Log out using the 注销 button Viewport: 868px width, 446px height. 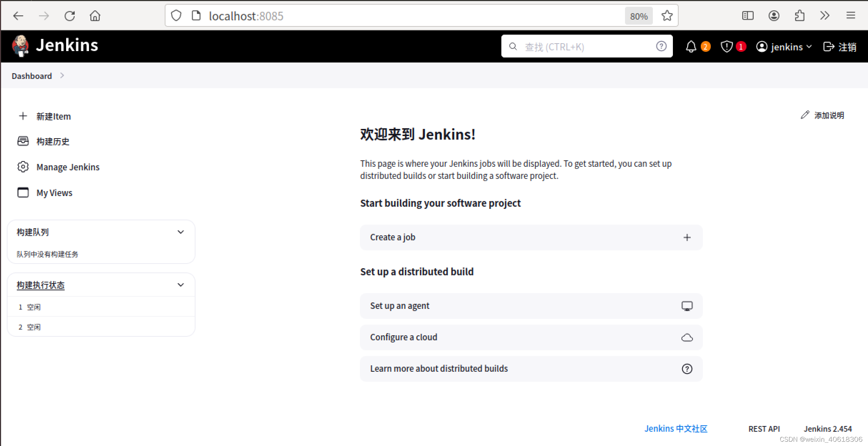click(x=840, y=47)
